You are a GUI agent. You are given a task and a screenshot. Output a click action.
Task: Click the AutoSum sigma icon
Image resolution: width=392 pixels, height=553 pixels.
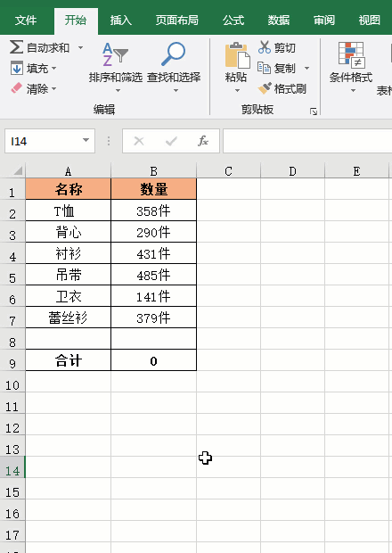pos(16,47)
